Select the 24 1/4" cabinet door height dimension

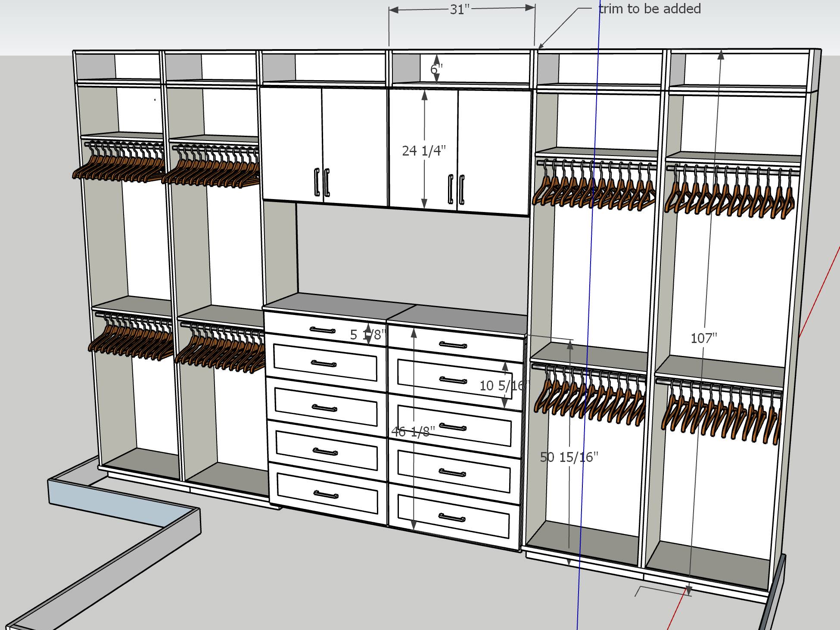423,150
